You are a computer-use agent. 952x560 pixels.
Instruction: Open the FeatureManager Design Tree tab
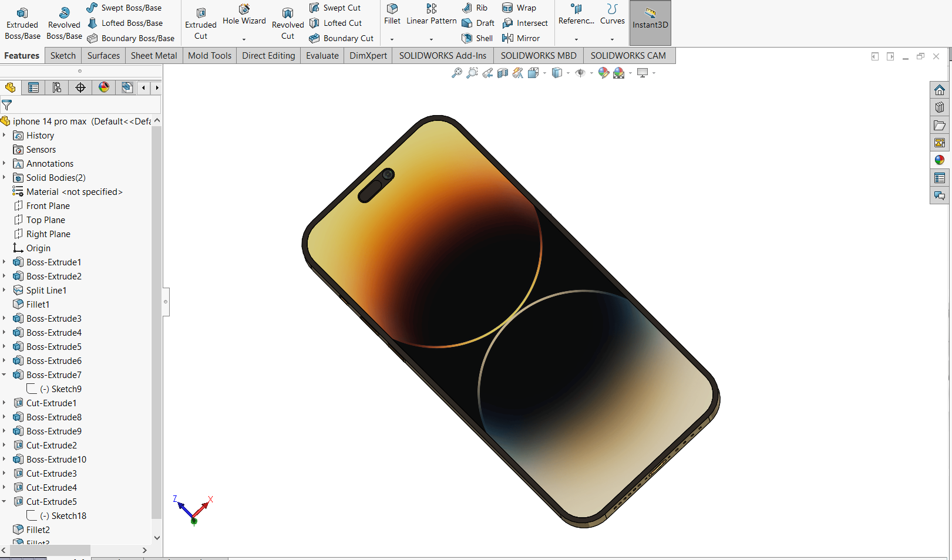pos(11,87)
